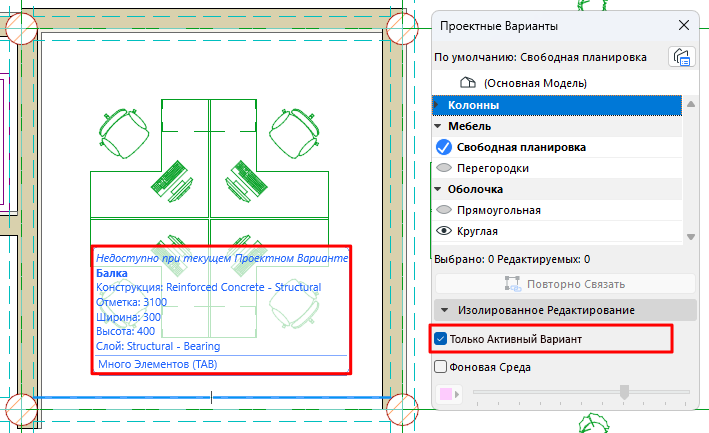This screenshot has width=709, height=433.
Task: Collapse the Оболочка group
Action: click(x=438, y=189)
